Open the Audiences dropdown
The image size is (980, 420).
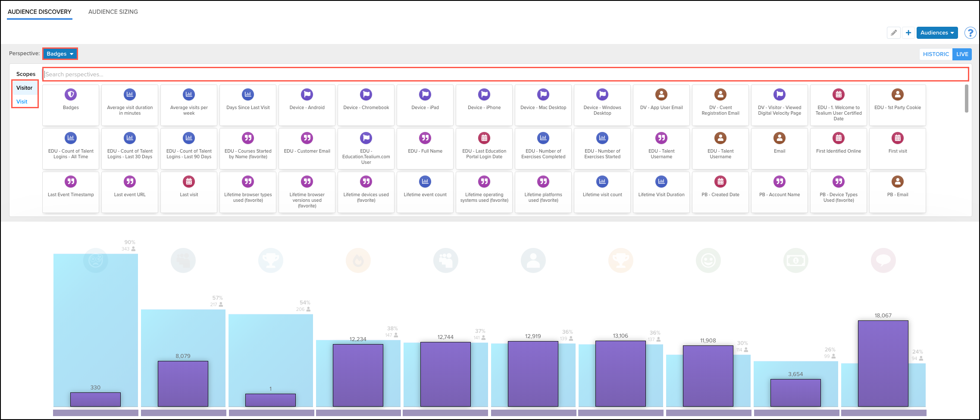[937, 33]
